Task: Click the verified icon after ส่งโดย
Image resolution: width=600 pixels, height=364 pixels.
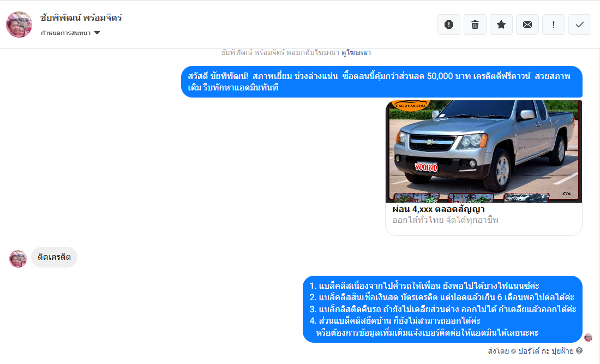Action: (x=513, y=351)
